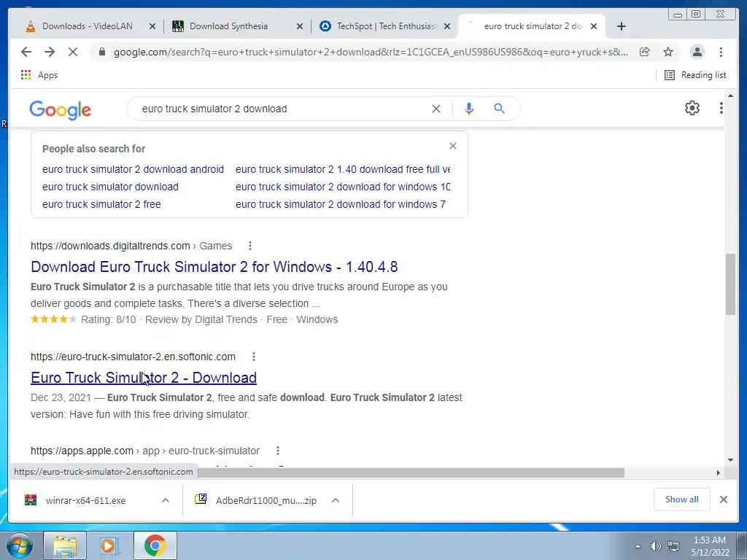Click the Chrome taskbar icon
The width and height of the screenshot is (747, 560).
click(x=155, y=545)
